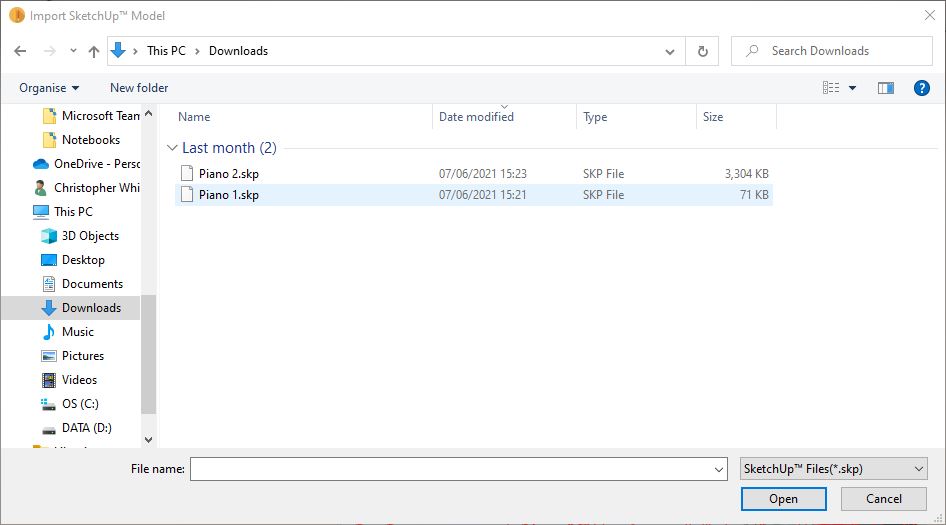946x525 pixels.
Task: Toggle the preview pane
Action: [x=886, y=88]
